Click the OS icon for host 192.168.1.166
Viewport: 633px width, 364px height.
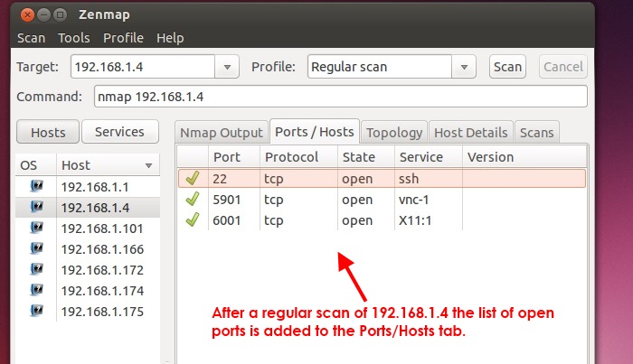pyautogui.click(x=37, y=248)
